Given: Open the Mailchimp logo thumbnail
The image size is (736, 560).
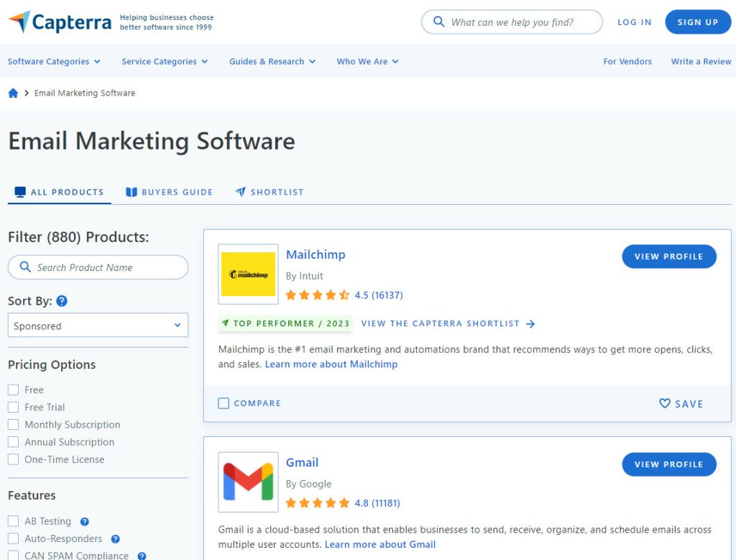Looking at the screenshot, I should (248, 274).
